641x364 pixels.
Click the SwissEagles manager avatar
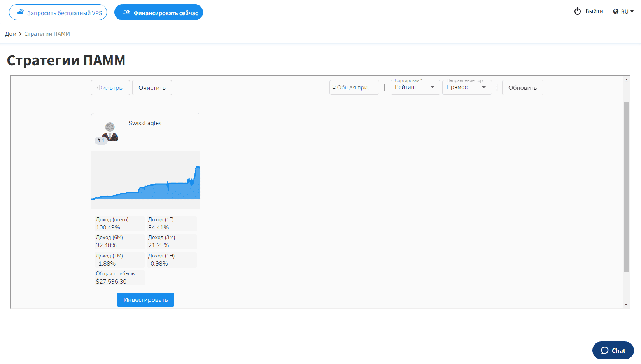[x=110, y=132]
